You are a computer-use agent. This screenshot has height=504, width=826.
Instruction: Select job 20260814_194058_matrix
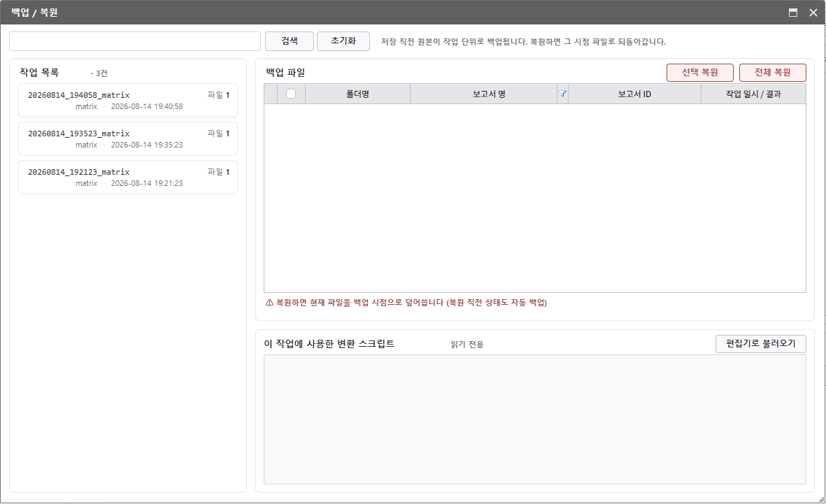128,100
